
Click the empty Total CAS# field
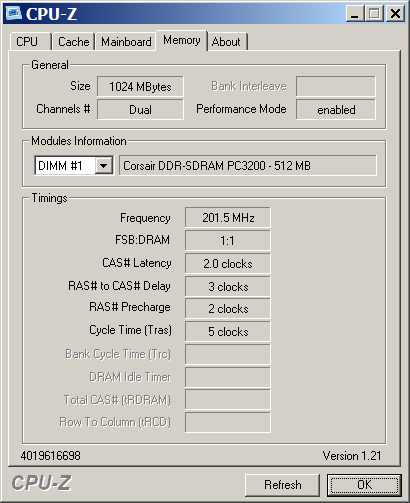pyautogui.click(x=228, y=400)
